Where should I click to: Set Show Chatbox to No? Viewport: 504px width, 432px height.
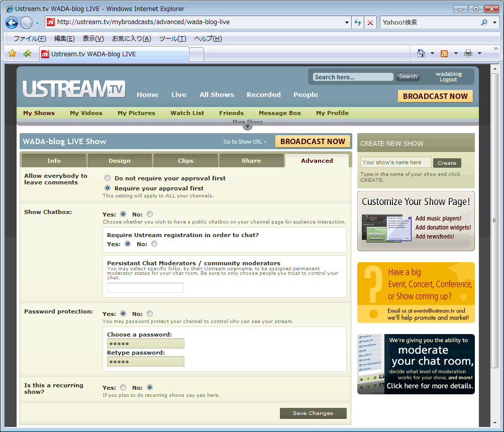click(150, 214)
